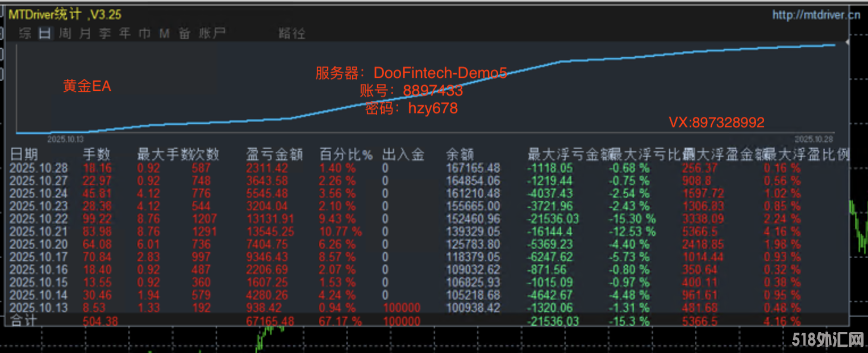Click the small arrow marker at the equity curve's right end
Screen dimensions: 868x353
pyautogui.click(x=847, y=43)
